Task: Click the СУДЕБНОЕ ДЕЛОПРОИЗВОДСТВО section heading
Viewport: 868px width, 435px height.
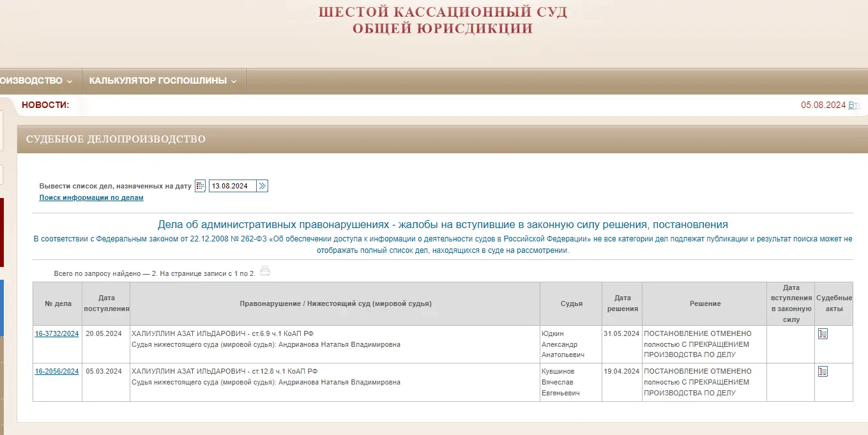Action: tap(116, 139)
